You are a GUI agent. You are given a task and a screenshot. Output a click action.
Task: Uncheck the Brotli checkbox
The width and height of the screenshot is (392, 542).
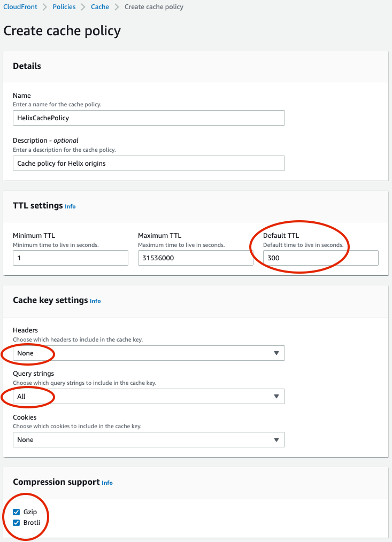tap(16, 523)
